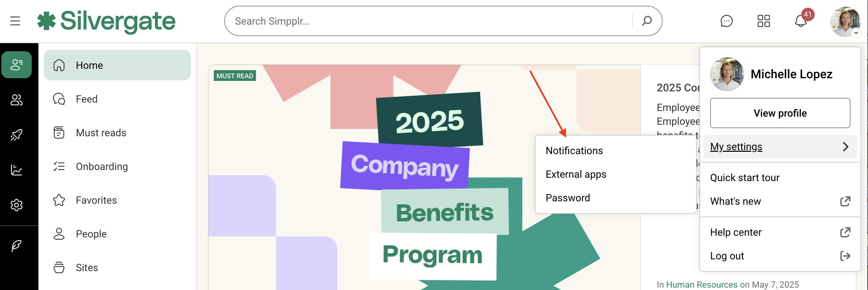Screen dimensions: 868x290
Task: Choose Password in the settings menu
Action: tap(568, 198)
